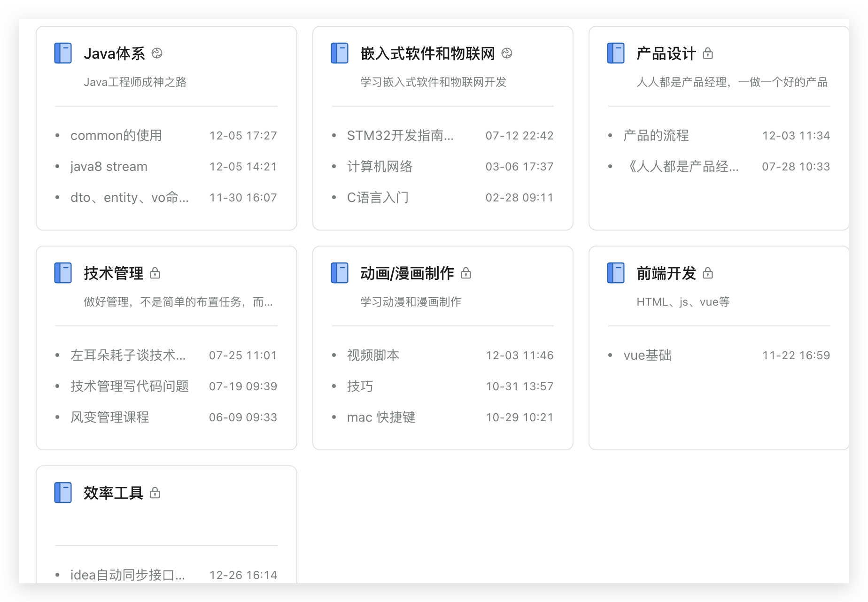
Task: Click the timestamp 12-05 14:21
Action: 243,167
